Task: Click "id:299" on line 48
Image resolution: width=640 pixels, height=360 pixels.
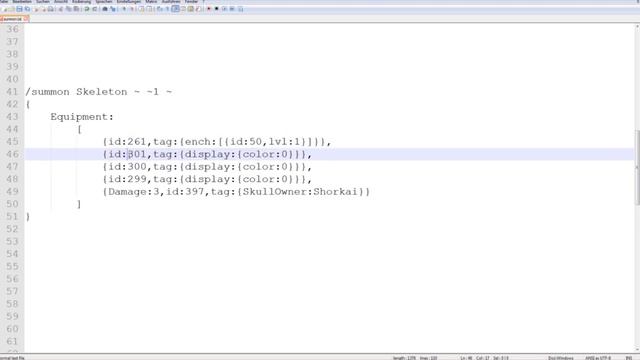Action: click(127, 179)
